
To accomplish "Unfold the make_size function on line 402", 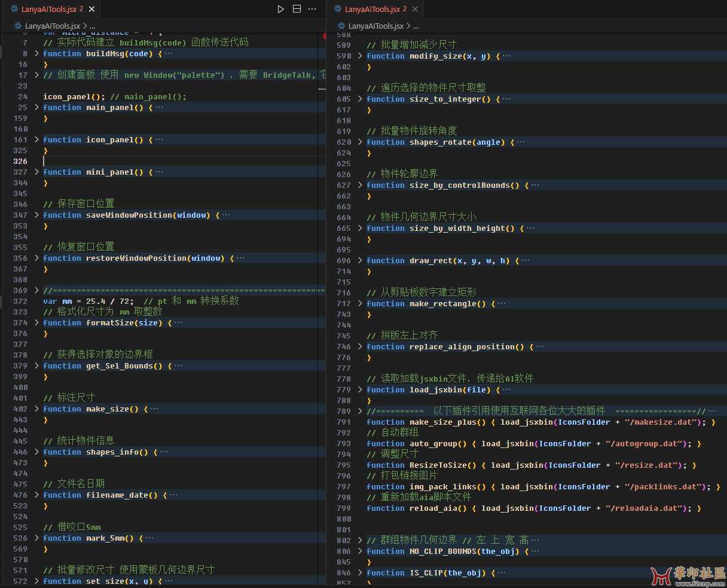I will 36,409.
